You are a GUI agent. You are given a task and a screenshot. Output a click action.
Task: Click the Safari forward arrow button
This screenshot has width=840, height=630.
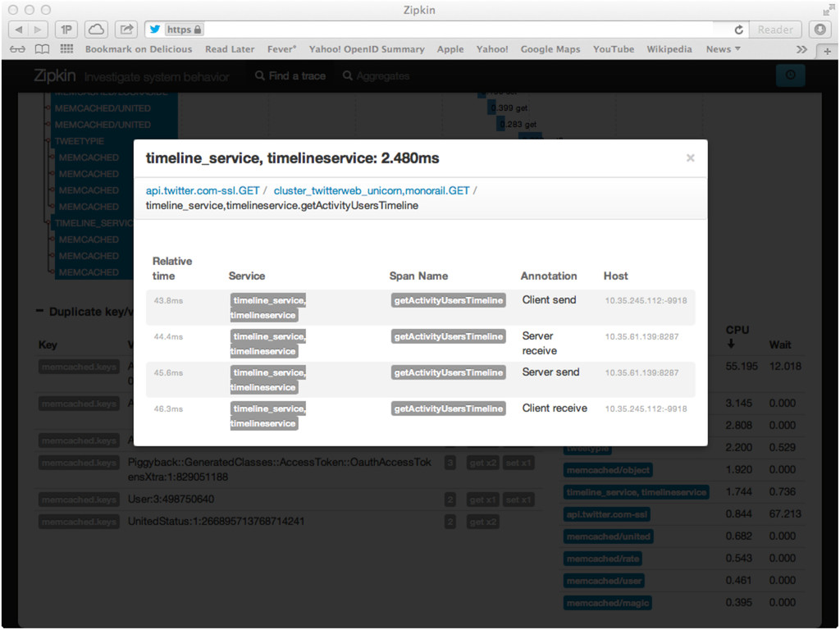point(38,30)
